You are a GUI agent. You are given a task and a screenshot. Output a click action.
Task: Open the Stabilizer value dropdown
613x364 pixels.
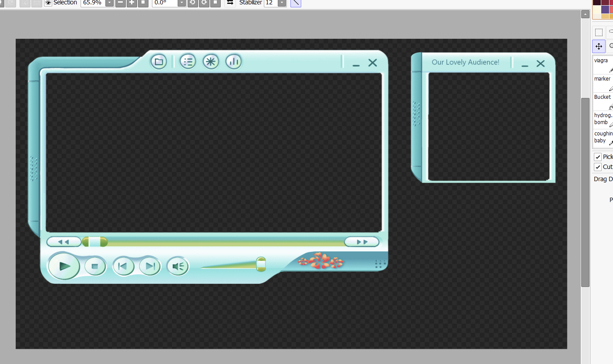click(x=282, y=3)
